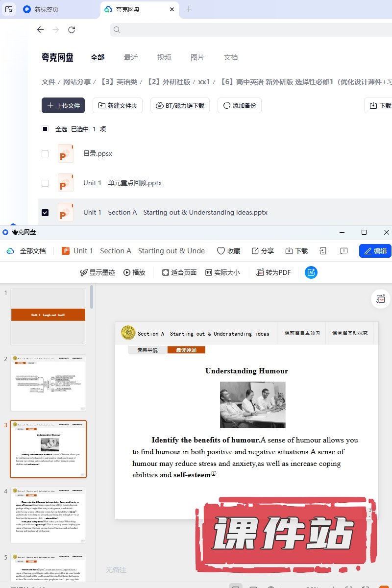The height and width of the screenshot is (588, 392).
Task: Toggle 显示墨迹 ink display
Action: point(97,272)
